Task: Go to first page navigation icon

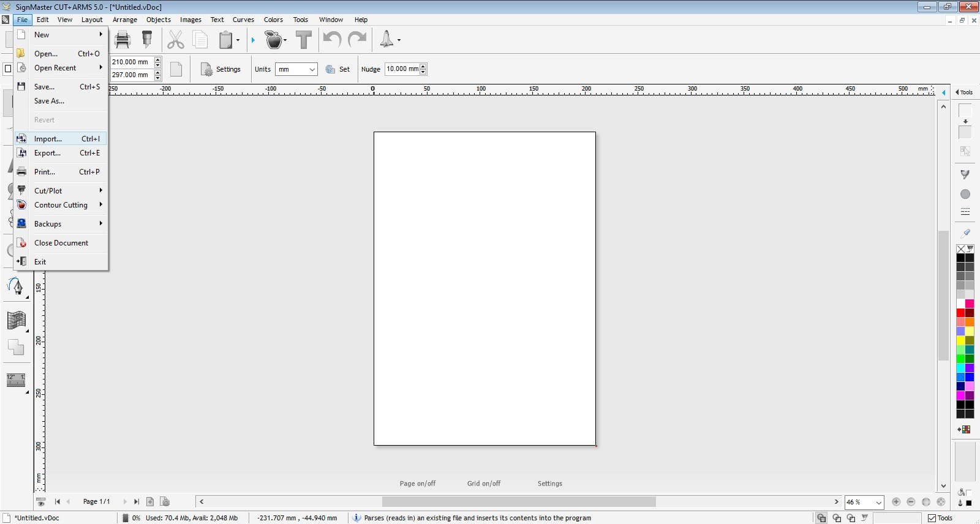Action: tap(57, 501)
